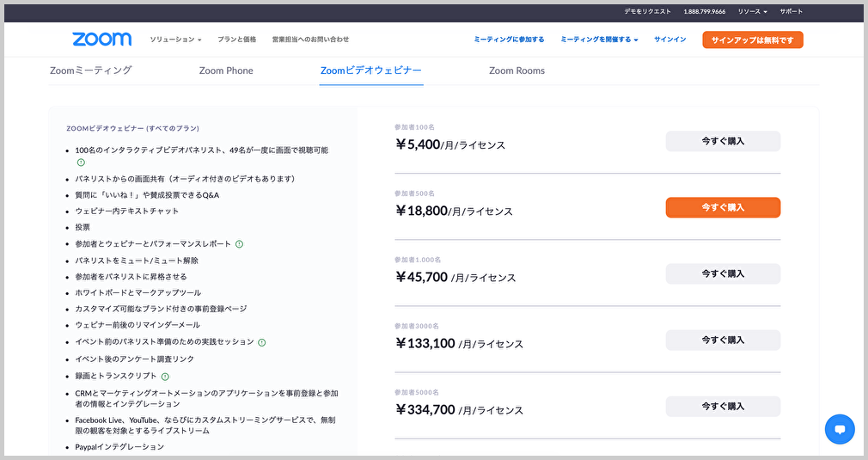868x460 pixels.
Task: Click パネリストからの画面共有 list item
Action: click(x=185, y=180)
